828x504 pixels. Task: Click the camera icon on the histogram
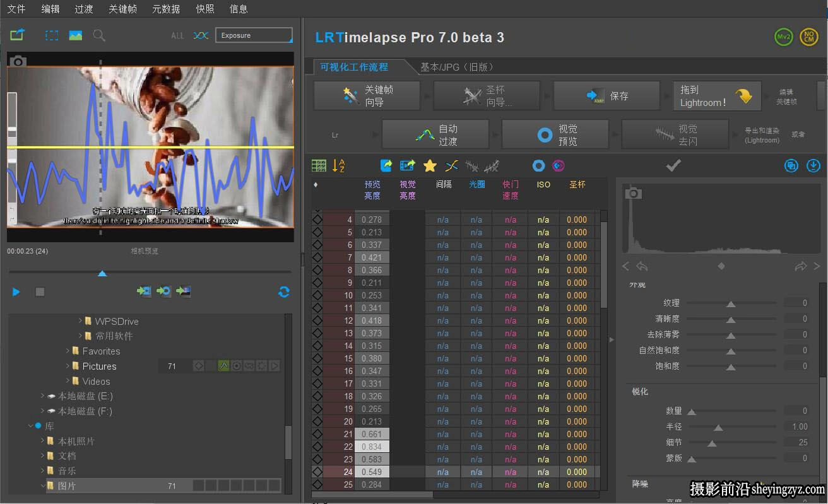[x=633, y=194]
